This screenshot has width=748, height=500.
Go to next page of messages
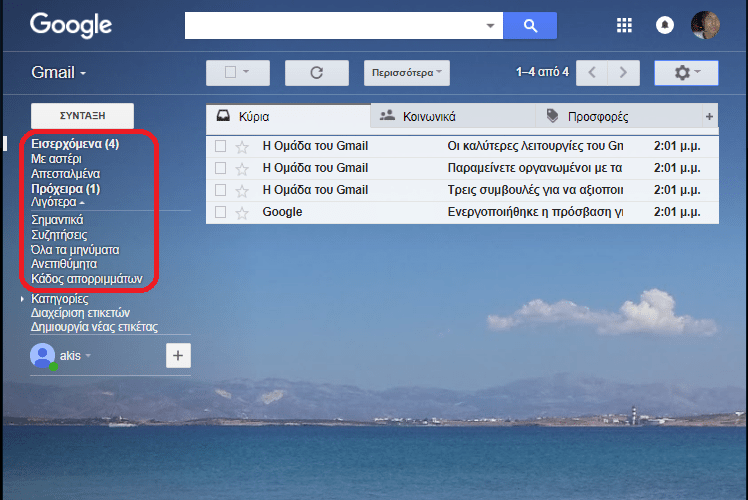(623, 73)
